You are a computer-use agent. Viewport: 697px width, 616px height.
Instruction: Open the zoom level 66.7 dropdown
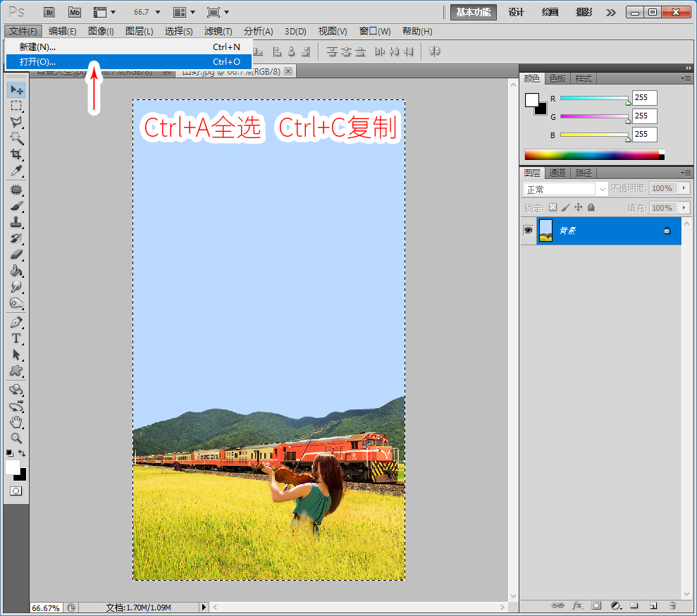(147, 12)
